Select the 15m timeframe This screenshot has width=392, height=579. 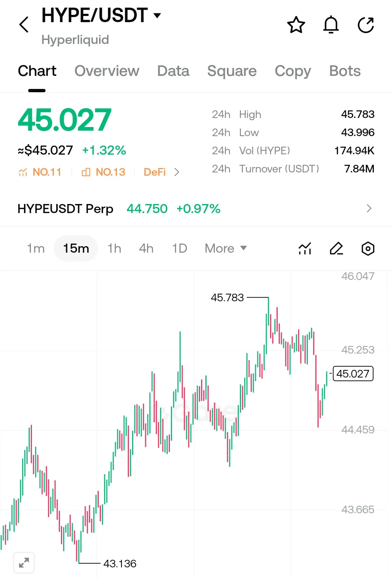click(76, 249)
